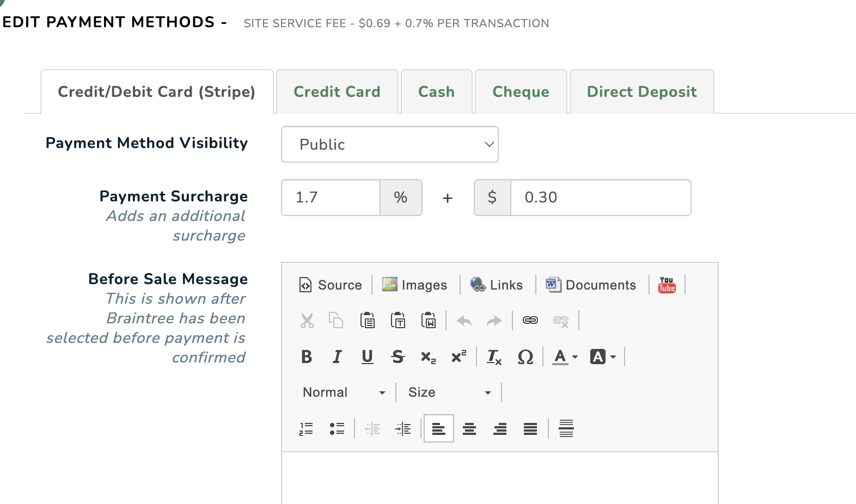Toggle the subscript button
Image resolution: width=856 pixels, height=504 pixels.
point(428,357)
